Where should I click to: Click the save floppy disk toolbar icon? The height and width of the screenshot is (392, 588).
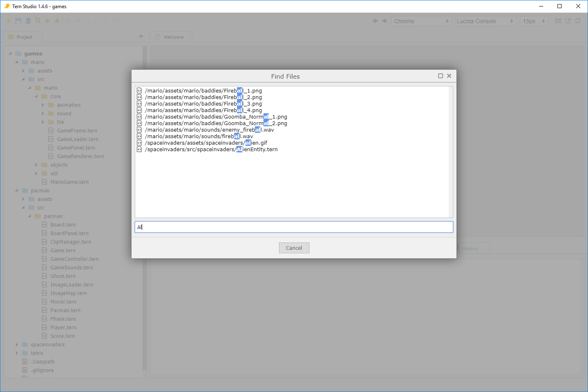coord(18,21)
